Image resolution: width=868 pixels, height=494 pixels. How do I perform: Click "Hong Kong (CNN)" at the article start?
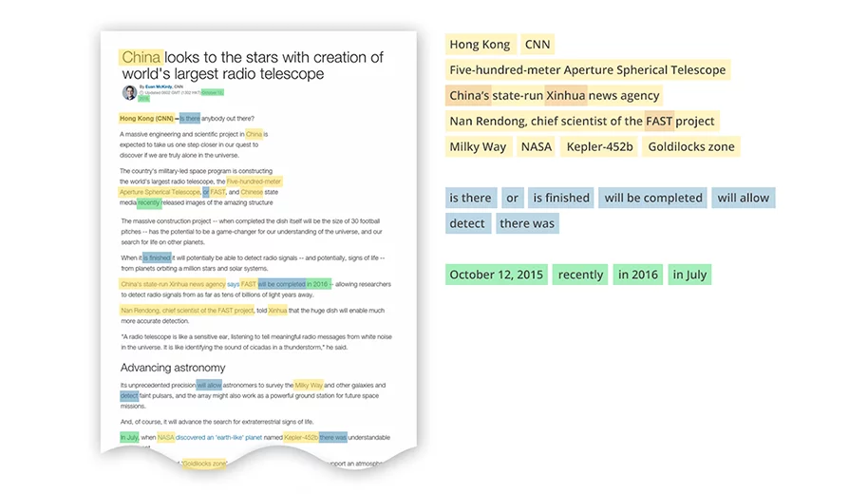146,119
